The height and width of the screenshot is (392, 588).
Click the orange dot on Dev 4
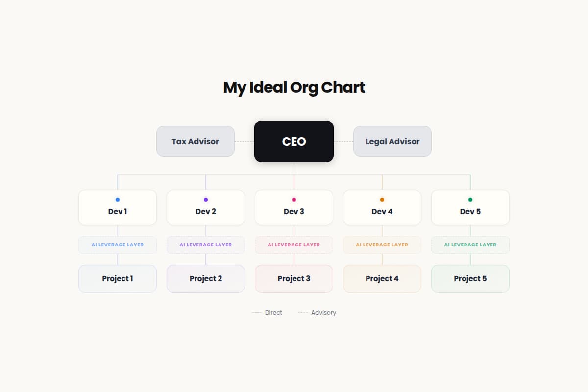382,200
